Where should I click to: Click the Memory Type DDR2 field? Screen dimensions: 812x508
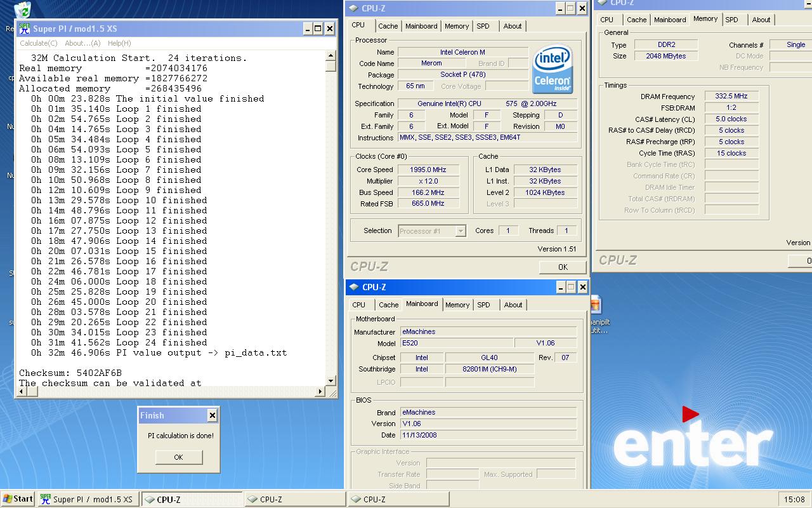(x=666, y=44)
